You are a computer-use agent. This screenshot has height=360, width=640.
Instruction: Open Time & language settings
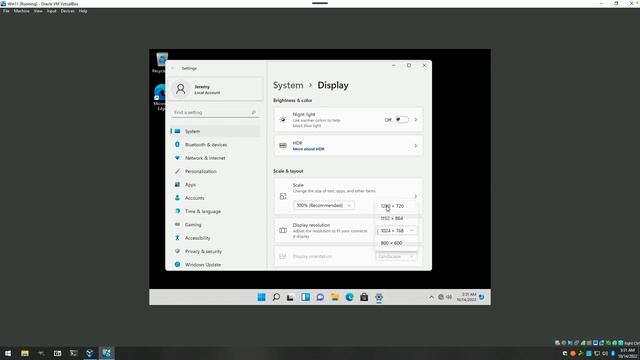click(215, 211)
